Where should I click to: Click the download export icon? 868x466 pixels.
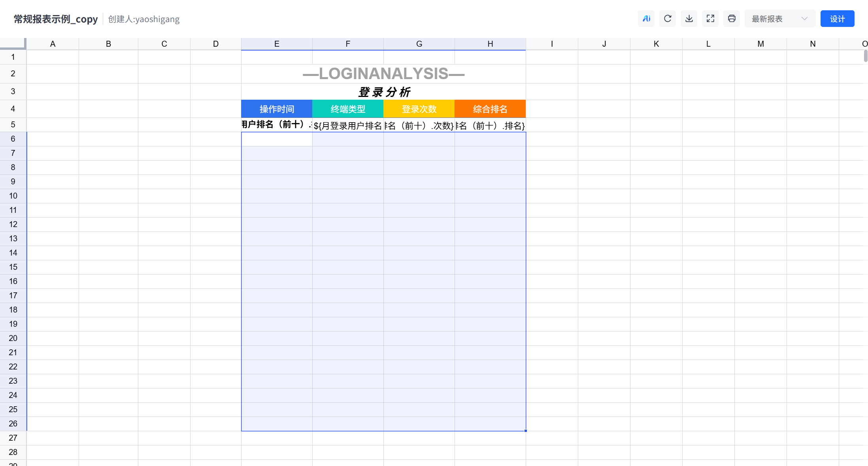pyautogui.click(x=689, y=19)
